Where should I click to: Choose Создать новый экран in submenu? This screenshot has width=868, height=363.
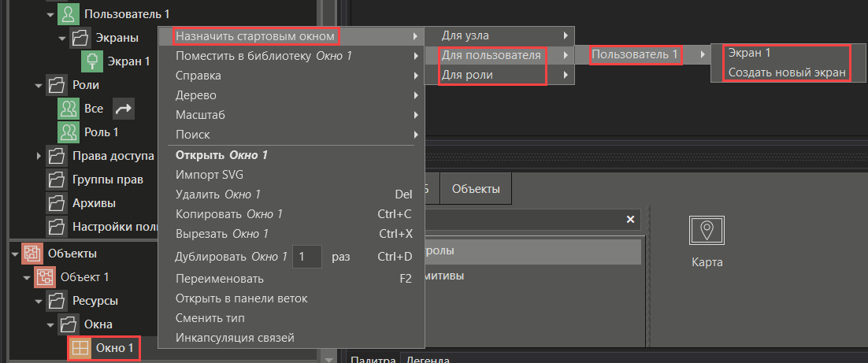pos(786,72)
